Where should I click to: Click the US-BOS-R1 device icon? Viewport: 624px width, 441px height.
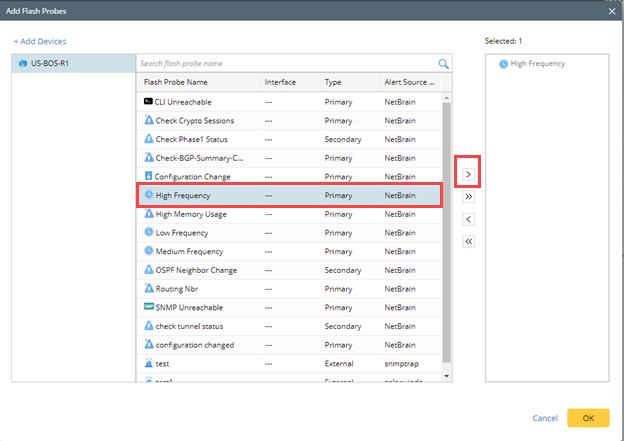point(23,64)
